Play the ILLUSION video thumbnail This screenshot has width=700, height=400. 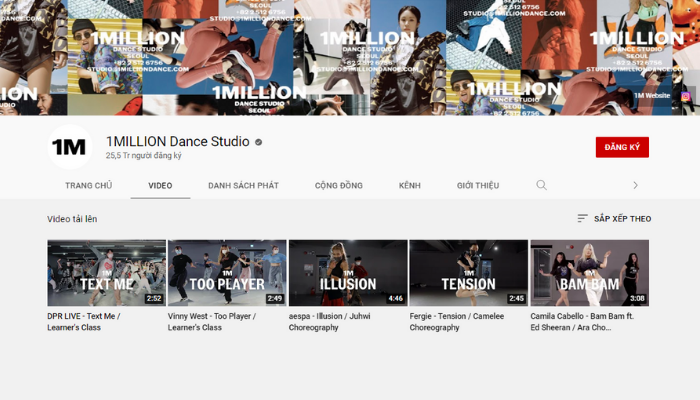click(x=348, y=273)
